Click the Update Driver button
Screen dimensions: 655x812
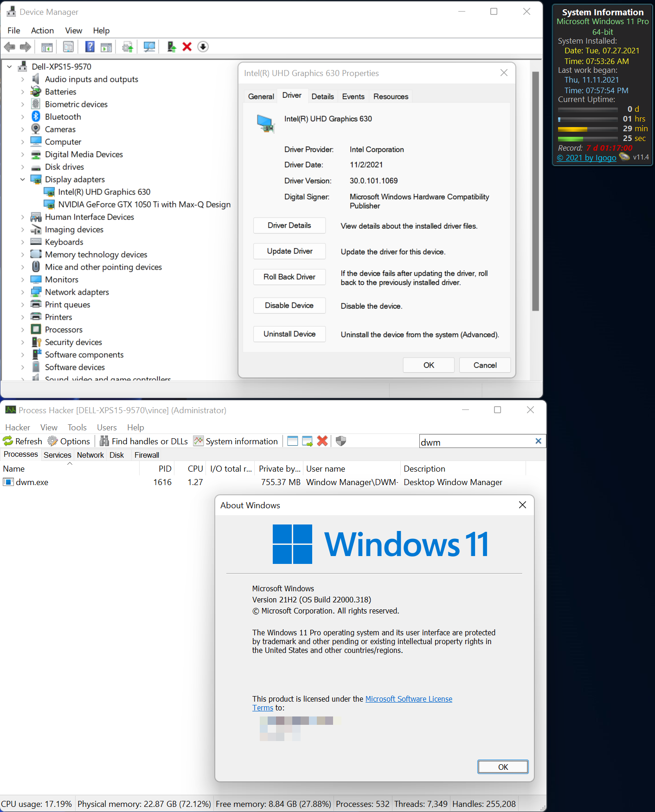pyautogui.click(x=289, y=251)
